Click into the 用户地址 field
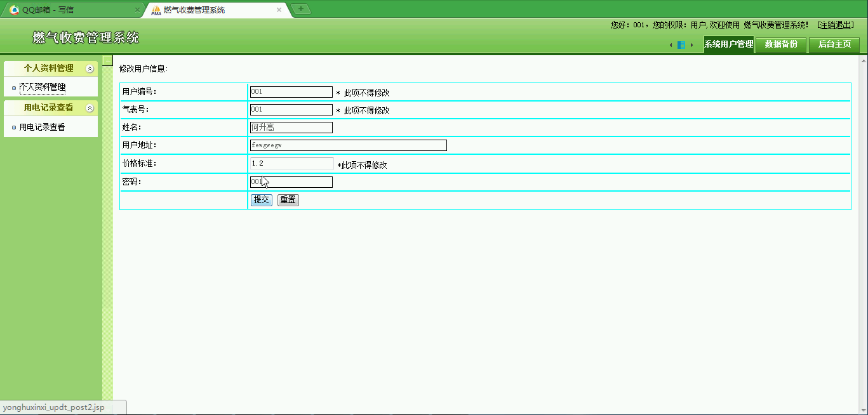The height and width of the screenshot is (415, 868). coord(348,145)
